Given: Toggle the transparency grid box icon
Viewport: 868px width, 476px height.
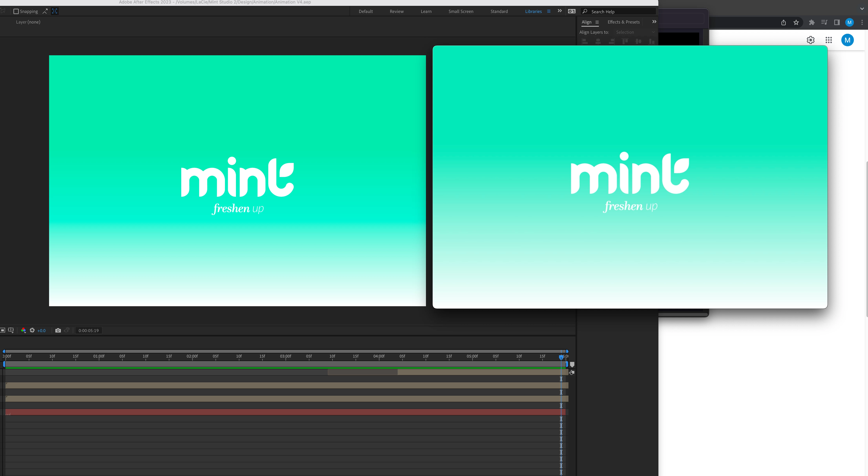Looking at the screenshot, I should point(3,330).
